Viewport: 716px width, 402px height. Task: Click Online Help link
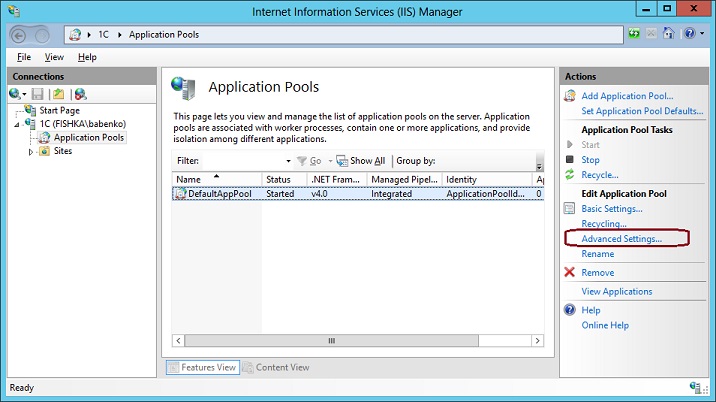605,325
